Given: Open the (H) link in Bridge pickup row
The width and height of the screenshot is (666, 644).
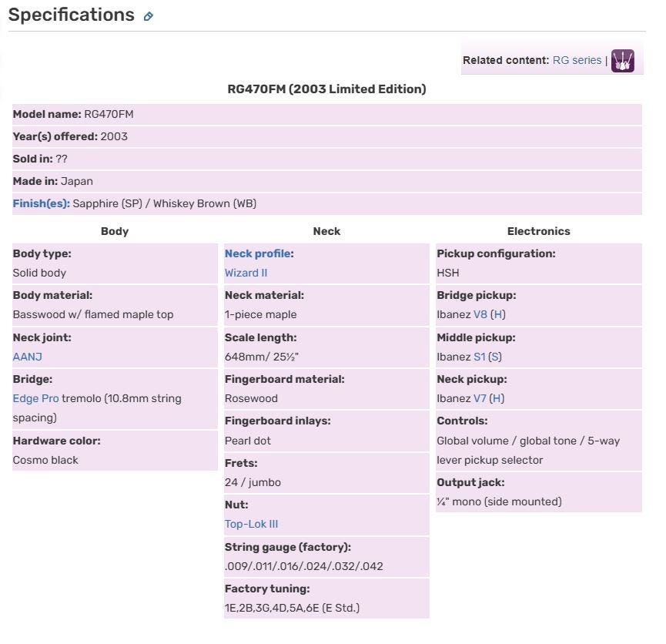Looking at the screenshot, I should [498, 314].
